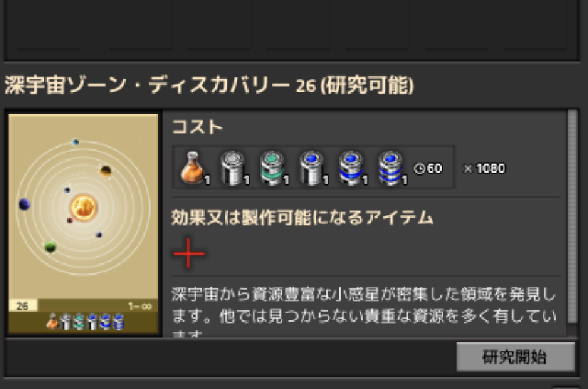Screen dimensions: 588x389
Task: Click the ×1080 research unit count
Action: click(484, 168)
